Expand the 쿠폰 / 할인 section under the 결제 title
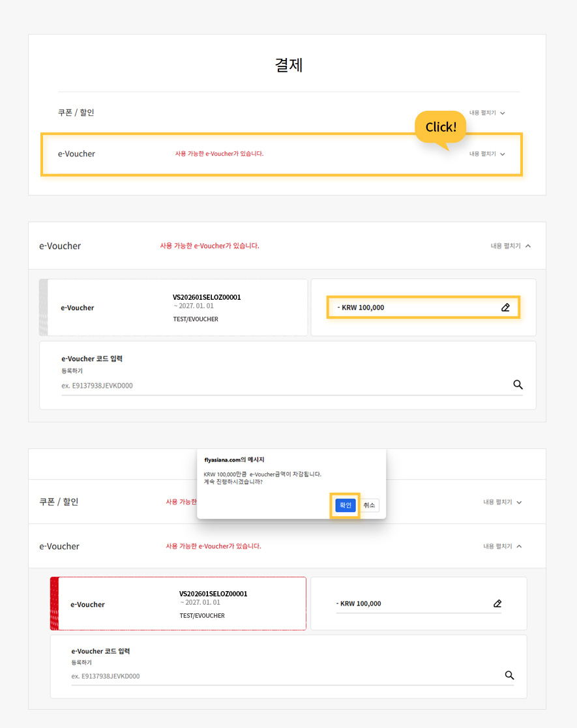Screen dimensions: 577x728 [487, 113]
